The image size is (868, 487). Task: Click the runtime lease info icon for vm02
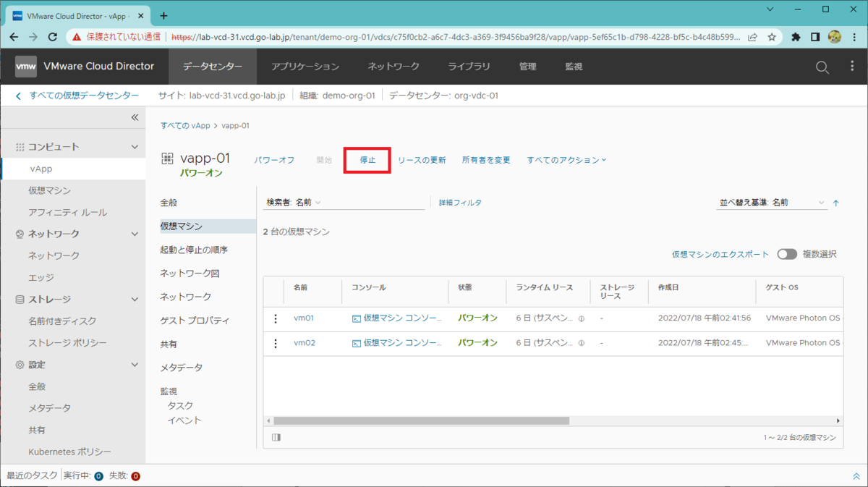click(581, 343)
